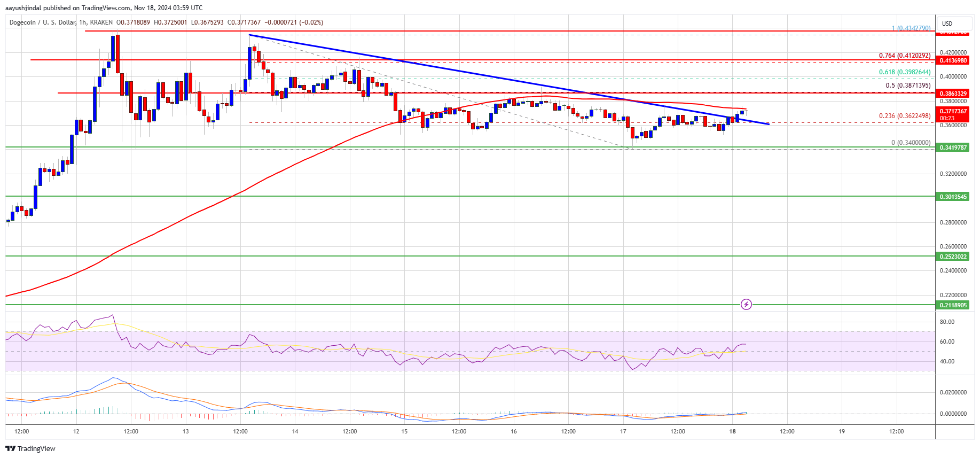Select the red 0.3863329 price label
Screen dimensions: 980x458
coord(953,94)
